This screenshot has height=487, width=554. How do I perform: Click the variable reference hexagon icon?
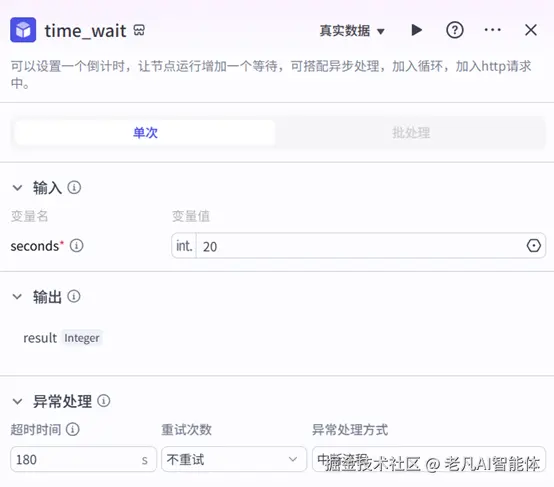pos(534,246)
